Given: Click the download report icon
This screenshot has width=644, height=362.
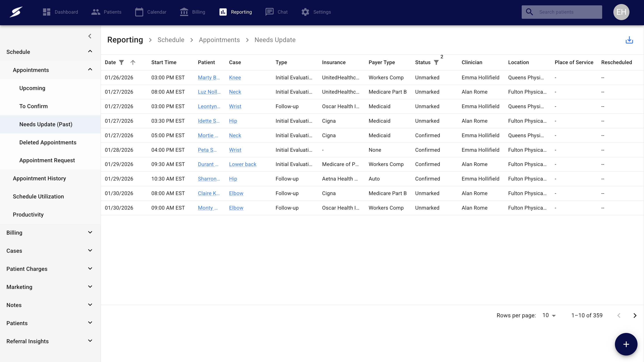Looking at the screenshot, I should [x=629, y=40].
